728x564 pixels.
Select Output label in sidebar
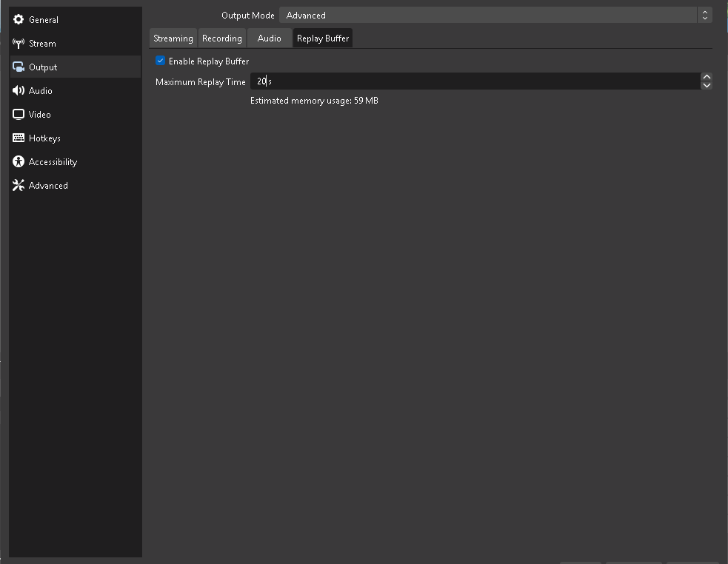(43, 67)
